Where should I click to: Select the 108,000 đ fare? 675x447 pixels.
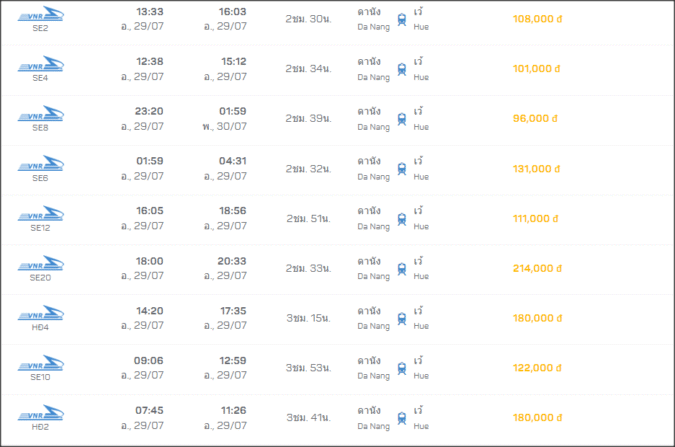(x=536, y=19)
